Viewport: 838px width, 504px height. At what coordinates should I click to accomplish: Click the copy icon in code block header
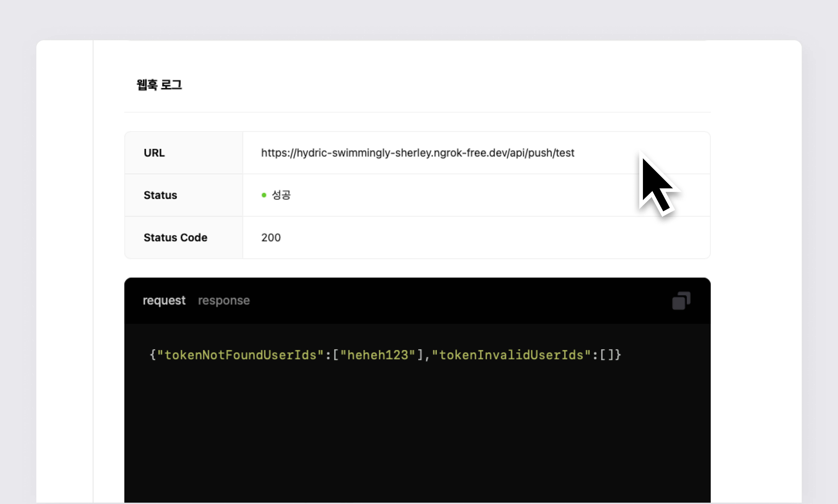(x=681, y=301)
